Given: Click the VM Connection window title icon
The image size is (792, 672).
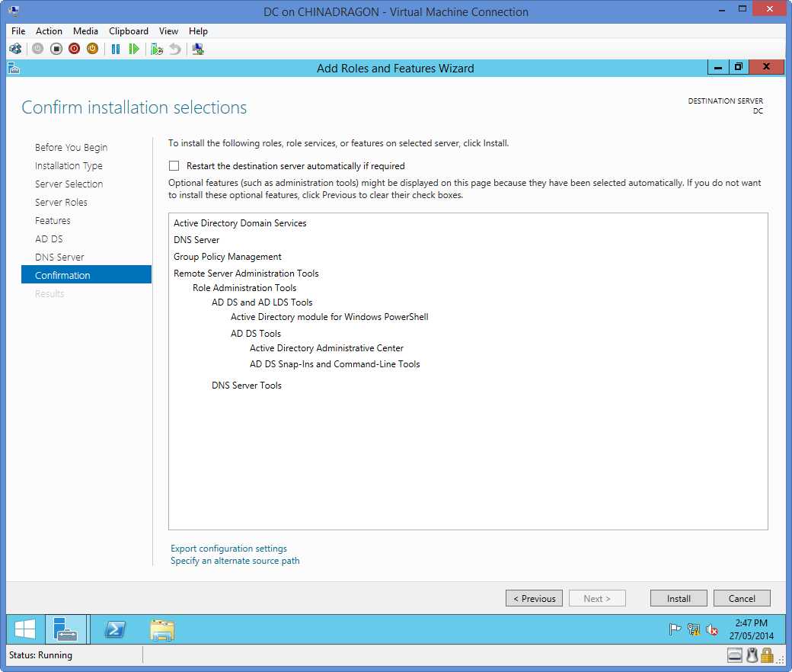Looking at the screenshot, I should coord(14,10).
